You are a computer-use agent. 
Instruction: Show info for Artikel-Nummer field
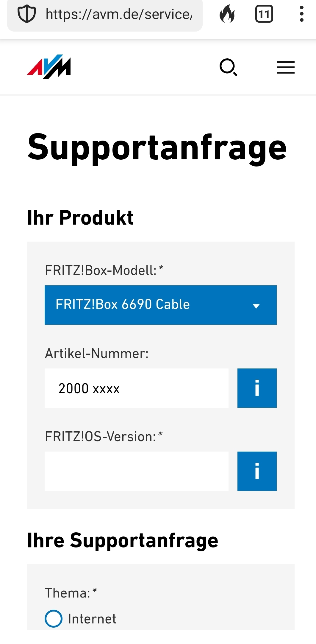[x=257, y=388]
